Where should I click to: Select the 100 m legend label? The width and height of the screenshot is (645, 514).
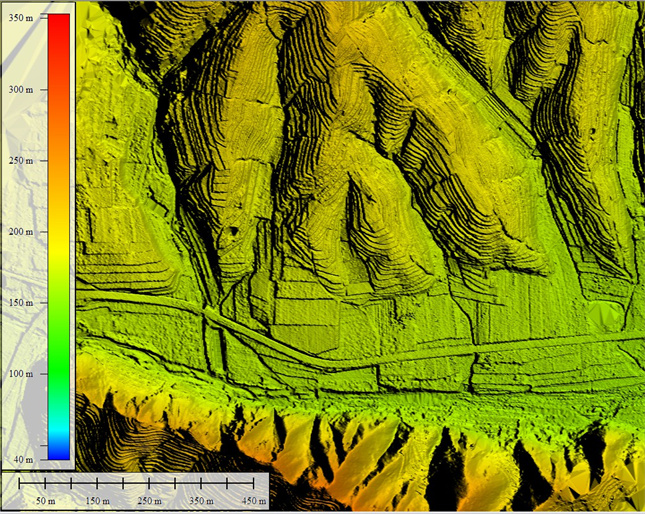coord(21,373)
